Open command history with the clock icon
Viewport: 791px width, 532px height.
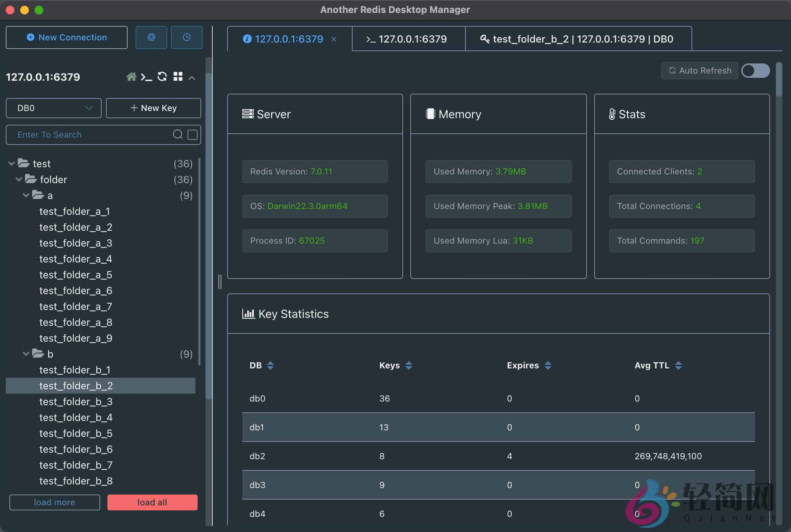click(x=186, y=37)
